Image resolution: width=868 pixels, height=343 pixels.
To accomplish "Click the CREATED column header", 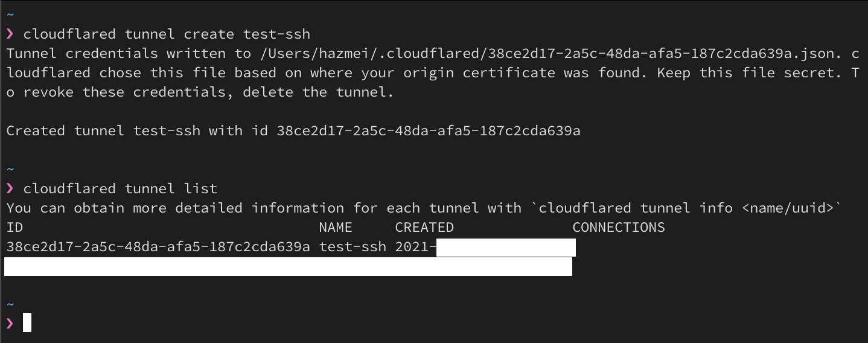I will (424, 228).
